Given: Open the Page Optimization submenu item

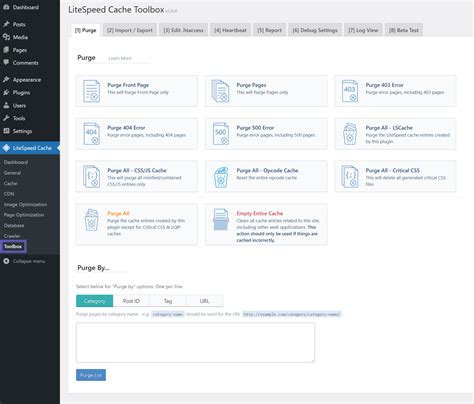Looking at the screenshot, I should coord(24,215).
